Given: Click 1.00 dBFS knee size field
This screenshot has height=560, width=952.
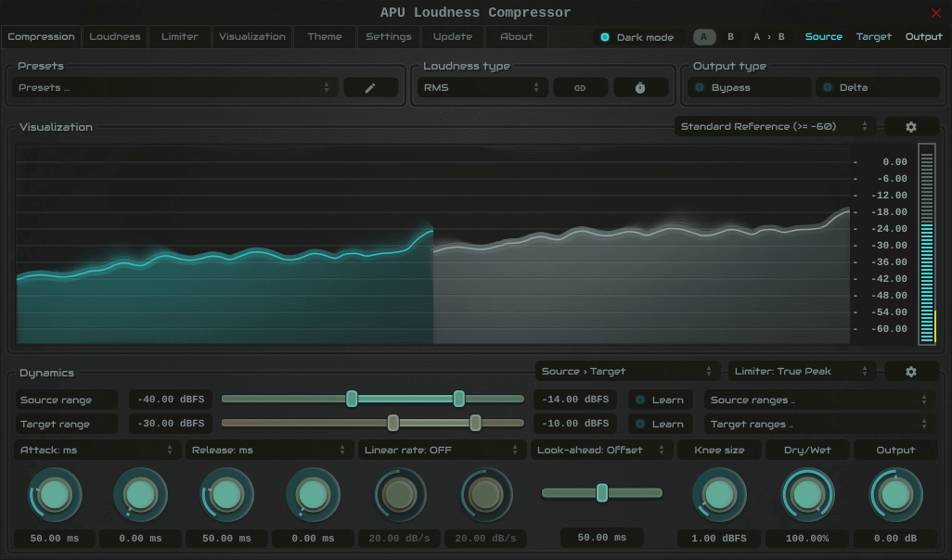Looking at the screenshot, I should tap(719, 538).
